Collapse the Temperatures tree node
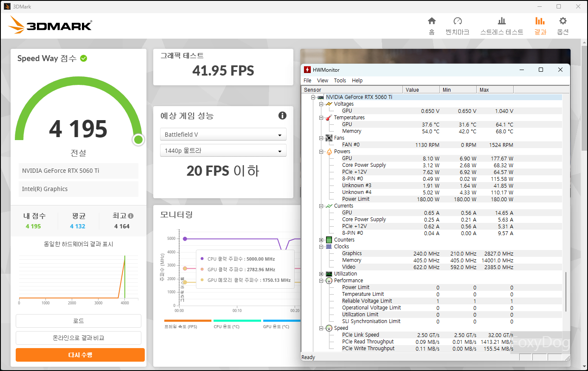The image size is (588, 371). 321,118
